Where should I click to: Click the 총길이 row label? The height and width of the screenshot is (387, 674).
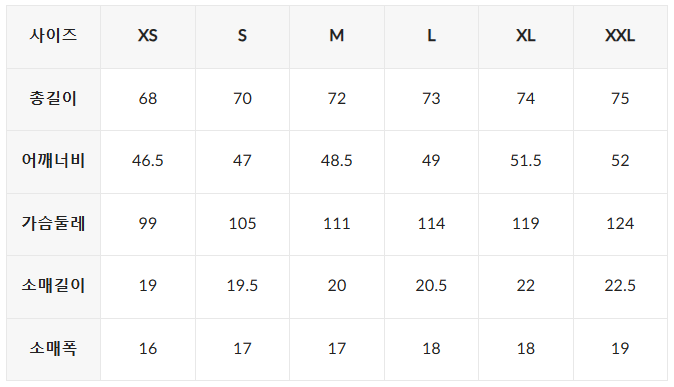(53, 99)
